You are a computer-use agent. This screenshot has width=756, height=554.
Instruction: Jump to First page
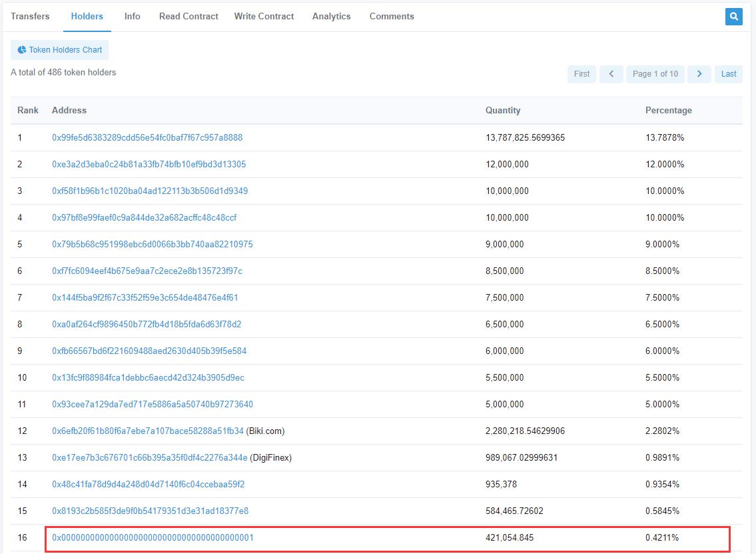tap(581, 74)
